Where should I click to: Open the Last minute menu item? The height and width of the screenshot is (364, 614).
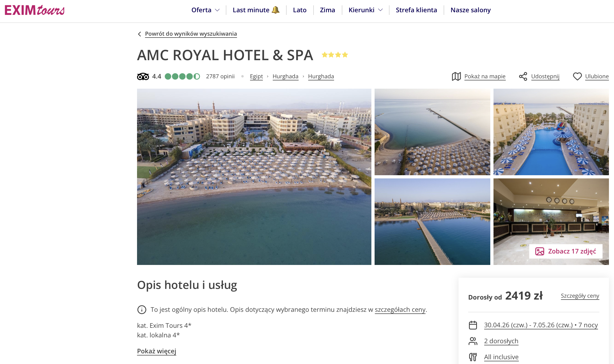point(256,10)
